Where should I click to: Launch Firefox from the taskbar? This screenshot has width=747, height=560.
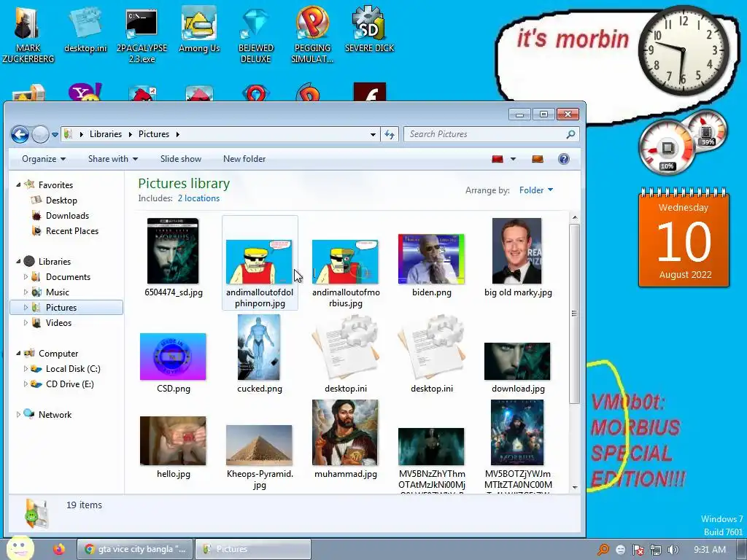(58, 549)
